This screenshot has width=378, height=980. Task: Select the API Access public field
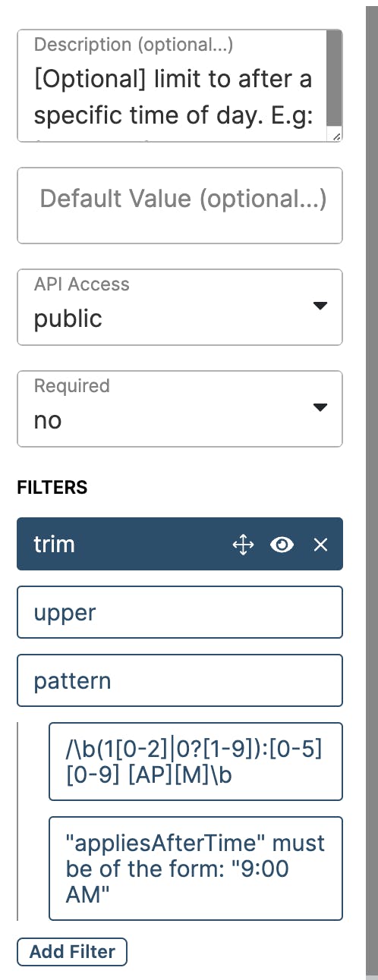tap(180, 307)
